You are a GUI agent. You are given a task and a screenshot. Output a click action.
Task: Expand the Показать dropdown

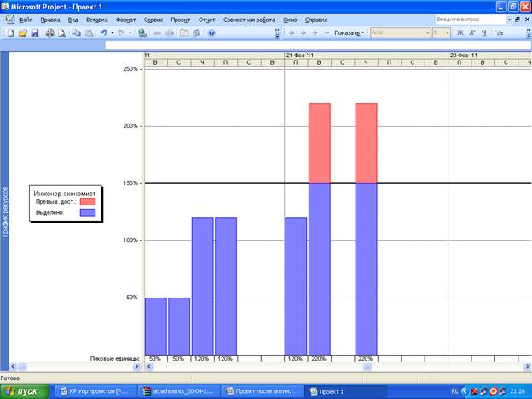coord(350,32)
